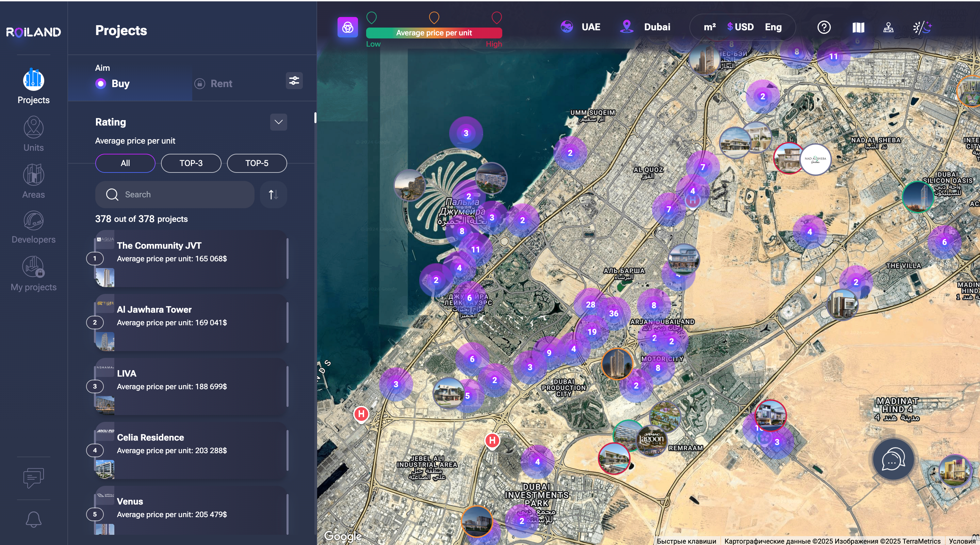Screen dimensions: 980x545
Task: Click the help question mark icon
Action: (823, 27)
